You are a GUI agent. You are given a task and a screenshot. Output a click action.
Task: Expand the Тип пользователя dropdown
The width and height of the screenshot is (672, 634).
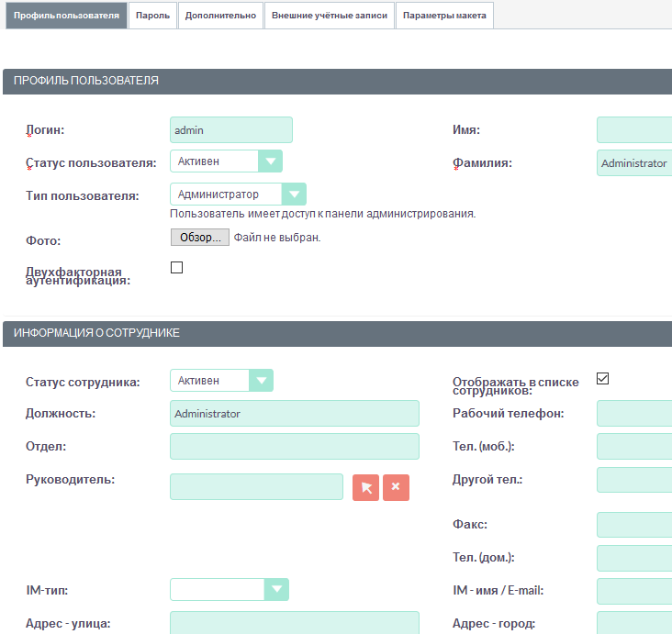(238, 195)
